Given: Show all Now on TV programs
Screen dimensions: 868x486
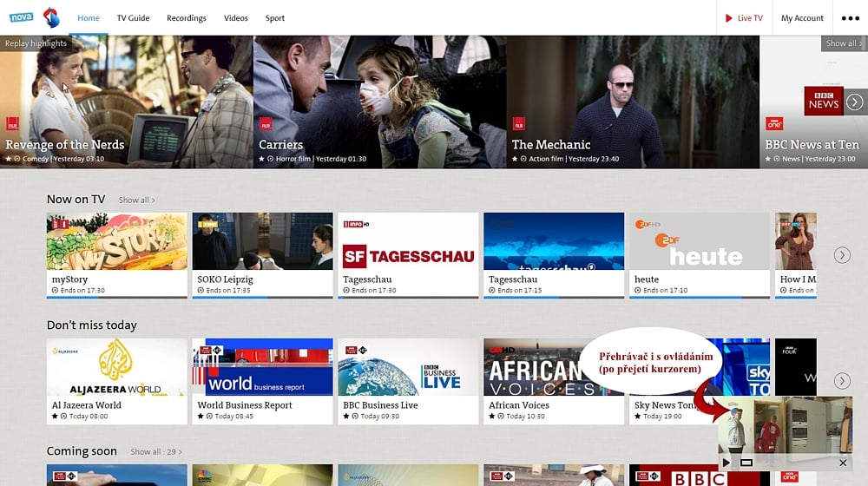Looking at the screenshot, I should pos(136,200).
